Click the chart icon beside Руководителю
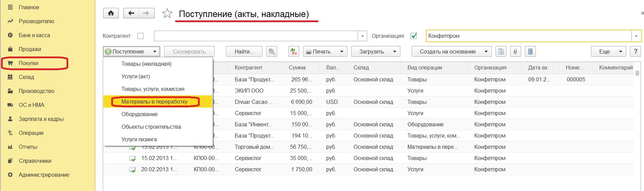The height and width of the screenshot is (191, 644). [x=10, y=21]
